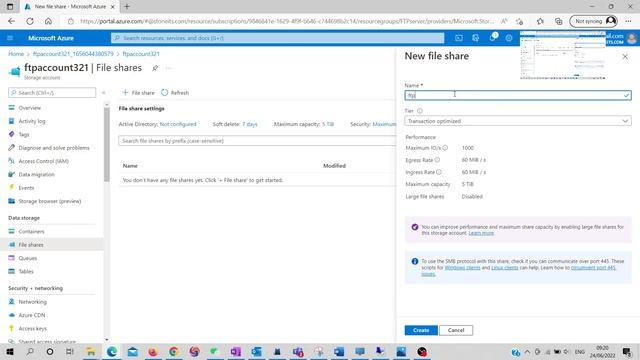Open taskbar search icon
Screen dimensions: 640x360
[x=30, y=352]
